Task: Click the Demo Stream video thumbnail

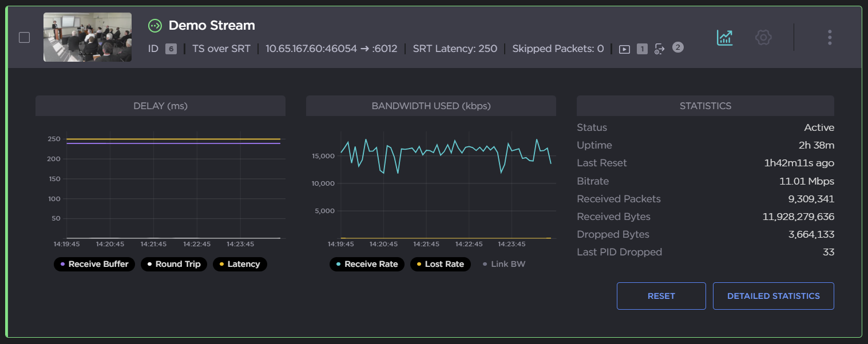Action: (87, 37)
